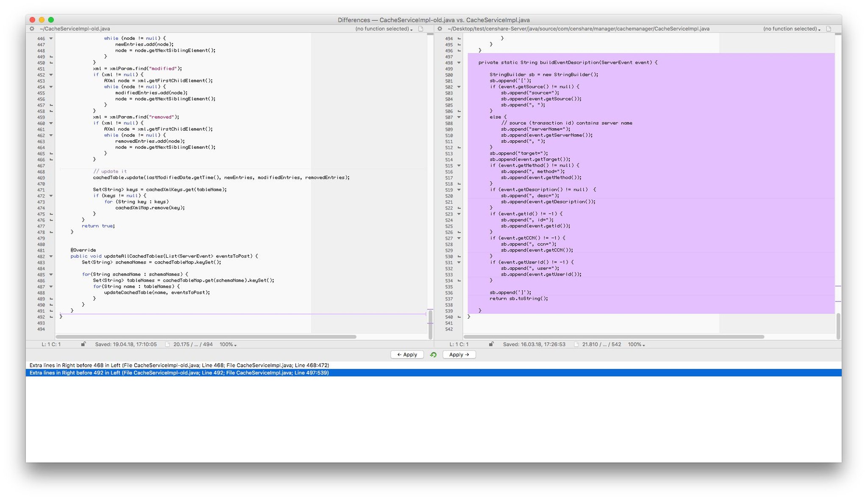Image resolution: width=868 pixels, height=500 pixels.
Task: Click document size icon in right status bar
Action: coord(576,344)
